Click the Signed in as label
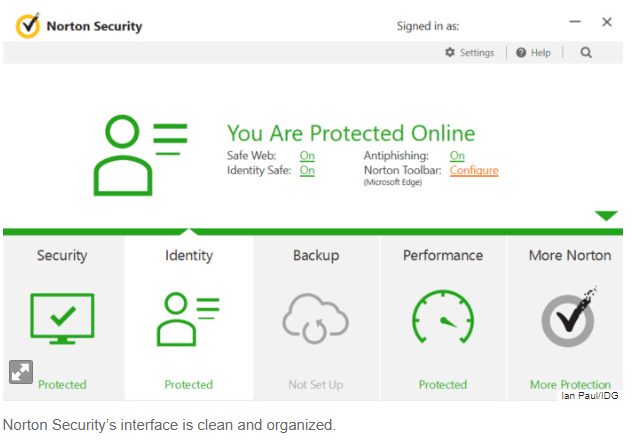Screen dimensions: 637x444 [x=428, y=26]
